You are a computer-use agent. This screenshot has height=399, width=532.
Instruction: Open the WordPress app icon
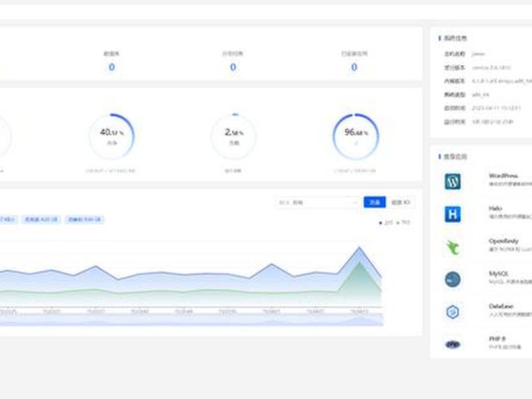[453, 181]
